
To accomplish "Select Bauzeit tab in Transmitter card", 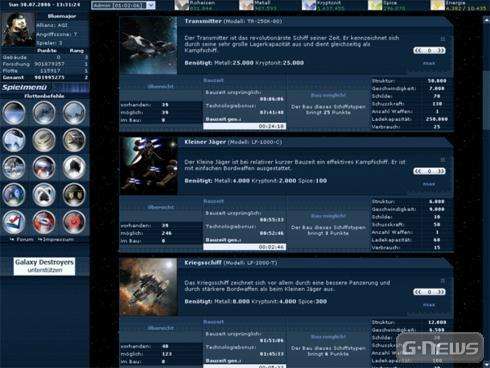I will pos(213,80).
